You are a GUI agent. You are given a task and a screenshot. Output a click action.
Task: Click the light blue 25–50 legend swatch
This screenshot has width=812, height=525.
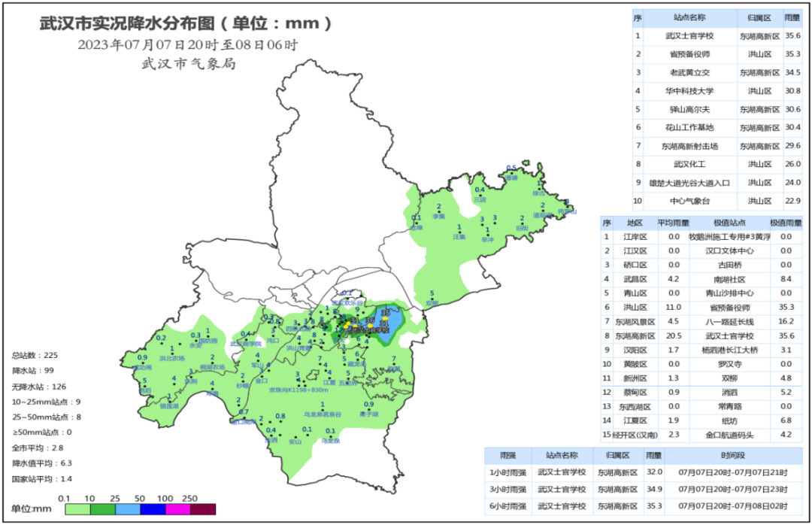(x=127, y=508)
